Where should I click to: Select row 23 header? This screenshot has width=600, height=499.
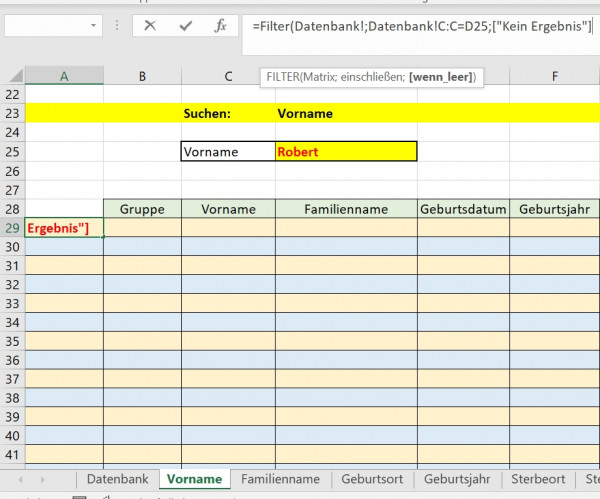12,113
